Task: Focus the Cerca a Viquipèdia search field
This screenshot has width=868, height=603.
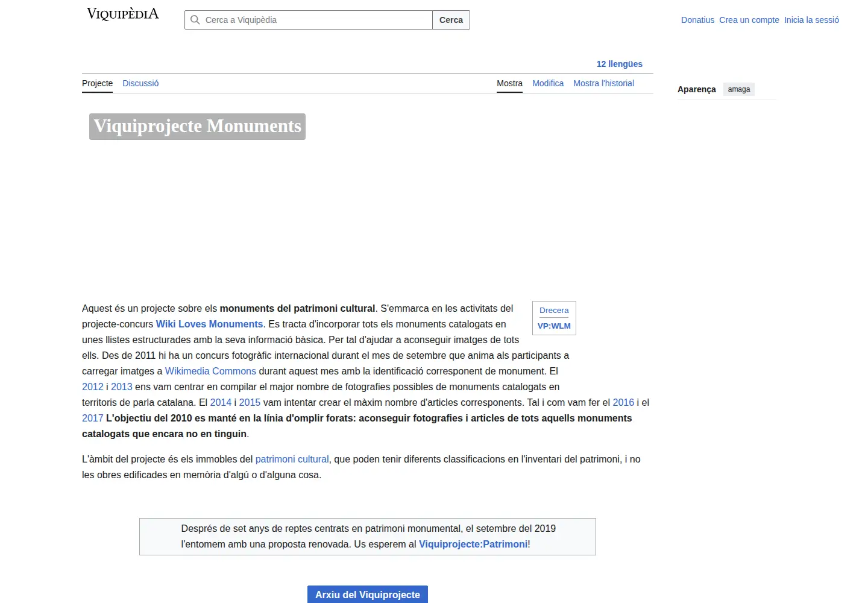Action: pos(309,20)
